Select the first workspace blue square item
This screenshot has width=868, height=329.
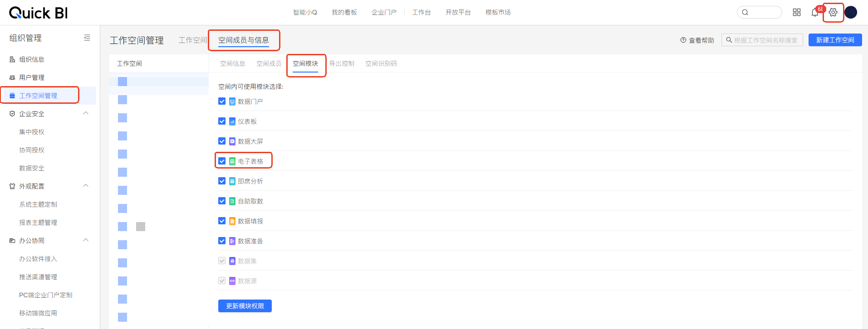tap(123, 82)
